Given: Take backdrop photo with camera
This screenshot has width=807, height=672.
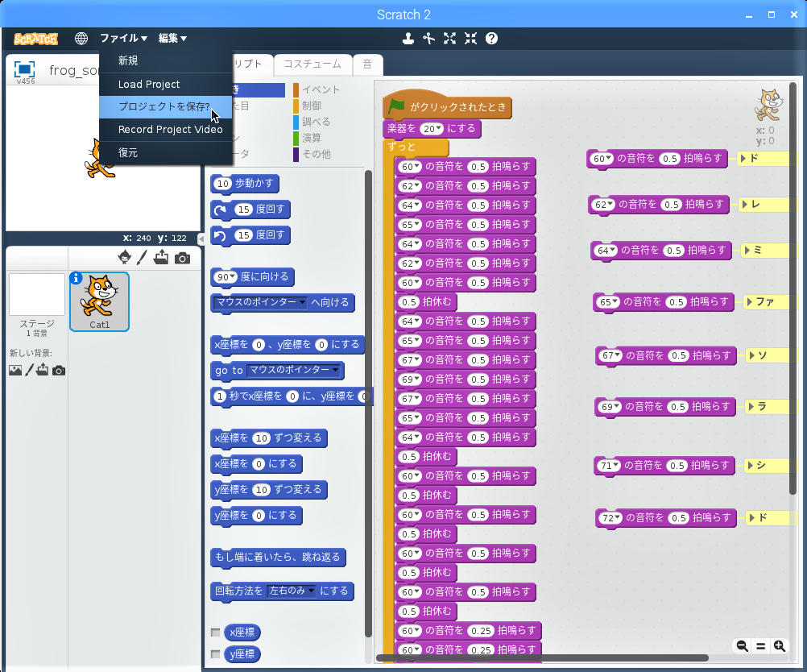Looking at the screenshot, I should point(59,371).
